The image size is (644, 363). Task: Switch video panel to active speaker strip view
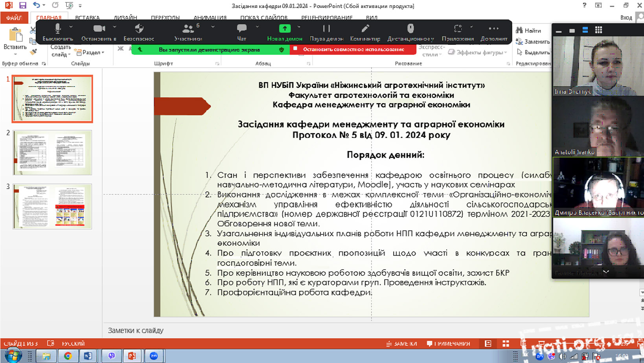[585, 30]
